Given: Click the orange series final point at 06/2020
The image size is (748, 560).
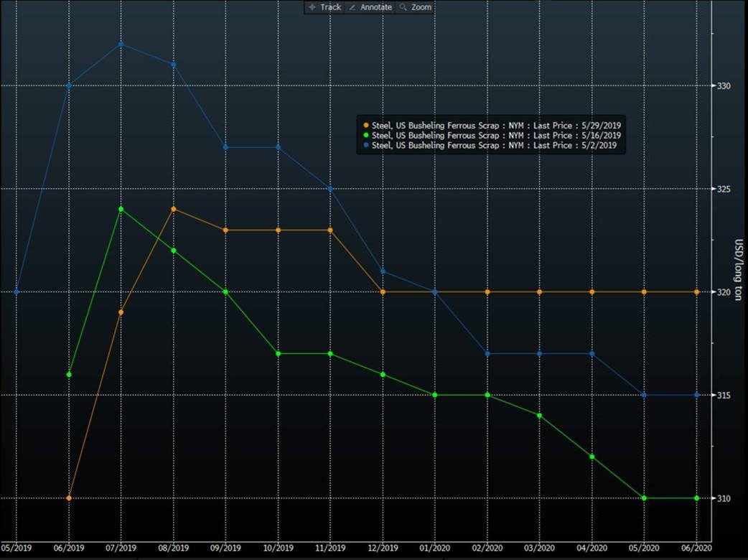Looking at the screenshot, I should 696,292.
